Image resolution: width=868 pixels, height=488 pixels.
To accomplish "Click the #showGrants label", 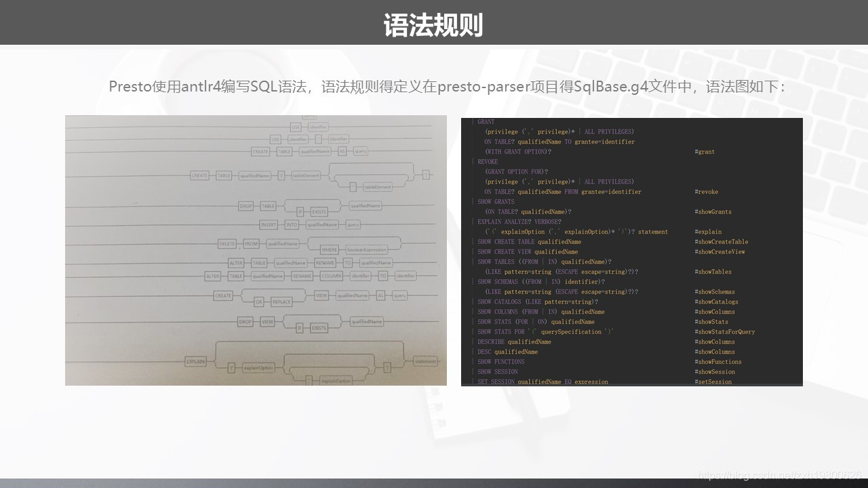I will pyautogui.click(x=713, y=212).
